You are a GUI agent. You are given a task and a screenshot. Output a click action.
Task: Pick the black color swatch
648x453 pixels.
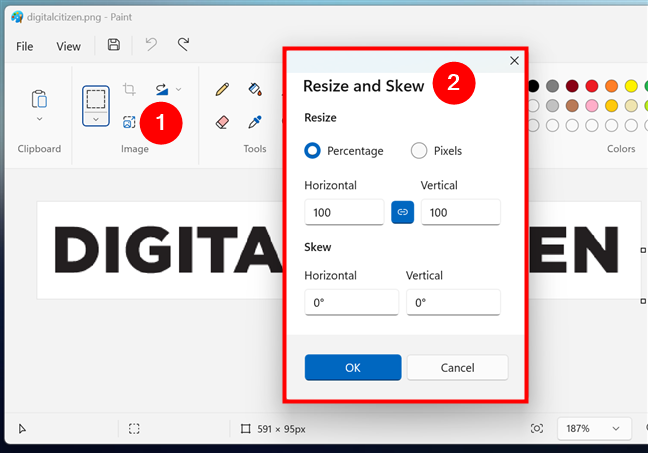[x=533, y=86]
